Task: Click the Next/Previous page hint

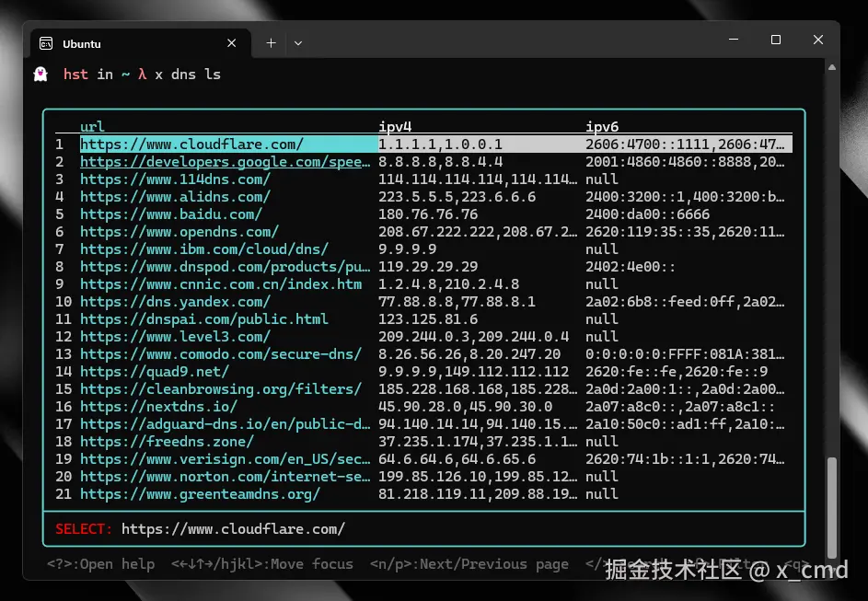Action: [x=469, y=563]
